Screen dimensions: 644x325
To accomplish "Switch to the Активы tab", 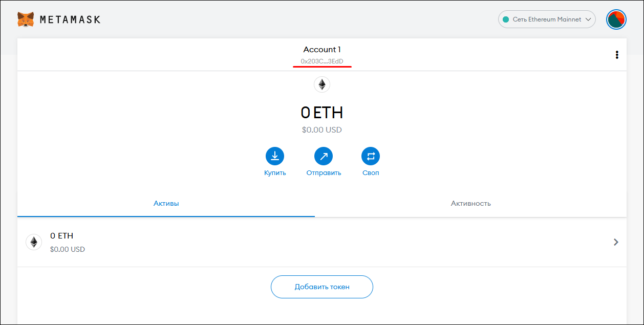I will click(x=166, y=204).
